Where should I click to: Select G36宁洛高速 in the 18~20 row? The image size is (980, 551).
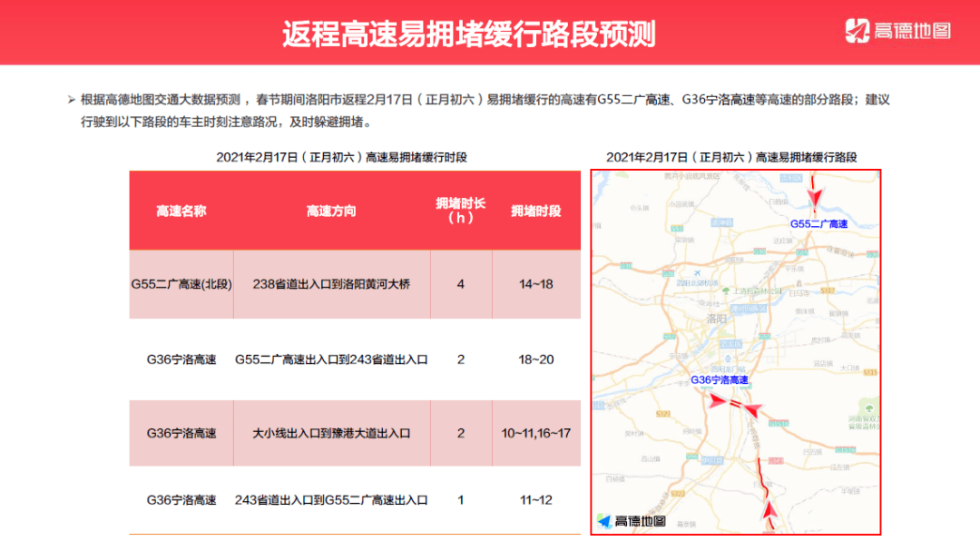click(x=181, y=359)
